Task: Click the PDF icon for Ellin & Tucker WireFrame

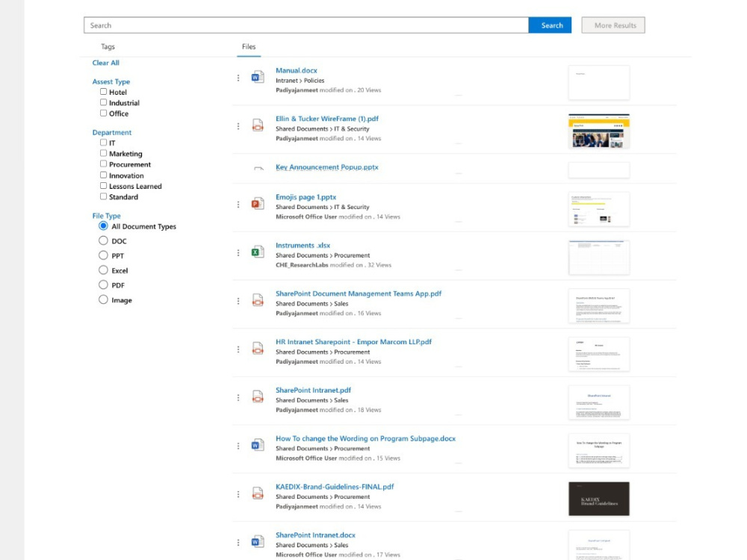Action: (258, 125)
